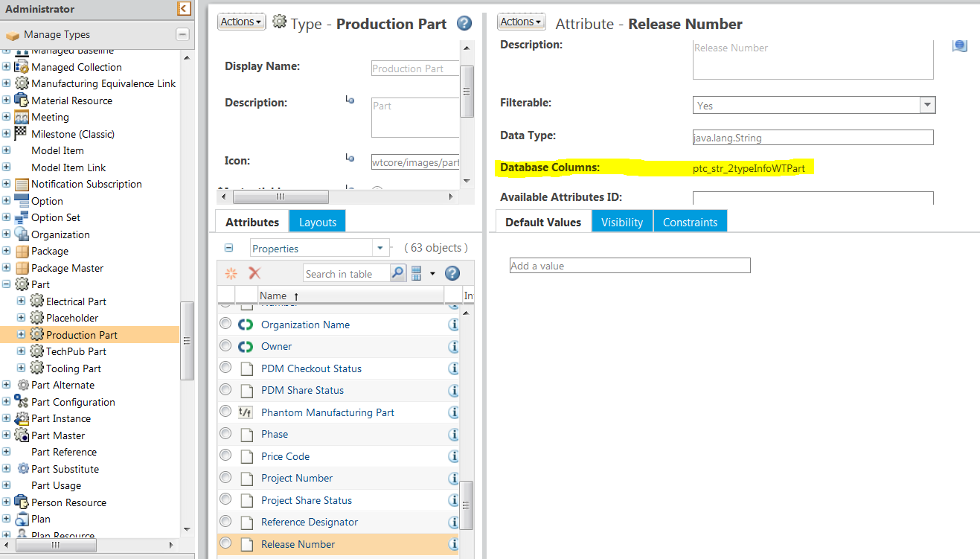Click the type details horizontal scrollbar
980x559 pixels.
281,197
